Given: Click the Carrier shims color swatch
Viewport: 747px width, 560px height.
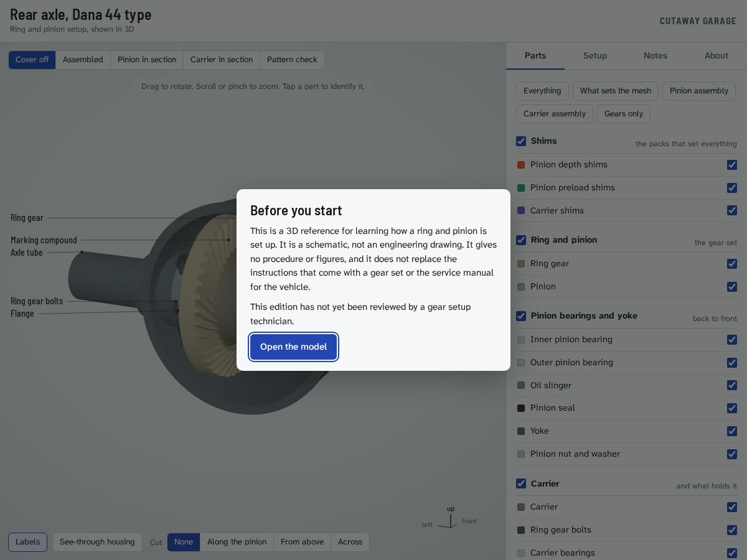Looking at the screenshot, I should coord(521,211).
